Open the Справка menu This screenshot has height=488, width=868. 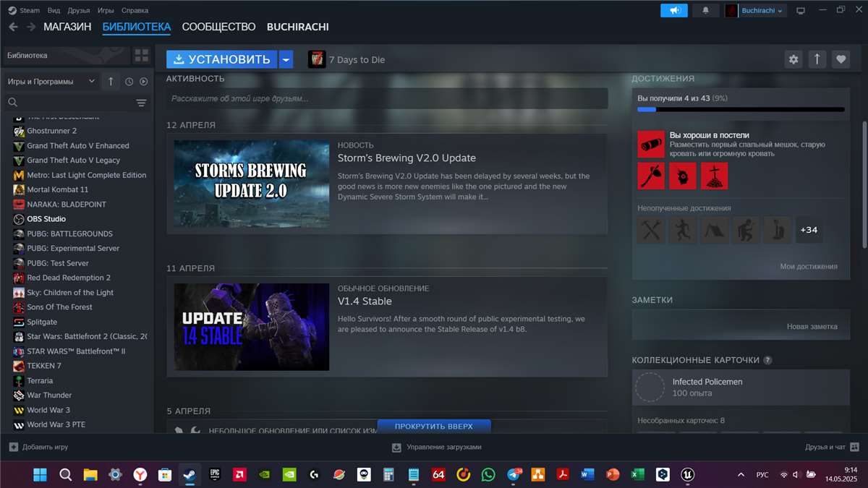click(135, 10)
